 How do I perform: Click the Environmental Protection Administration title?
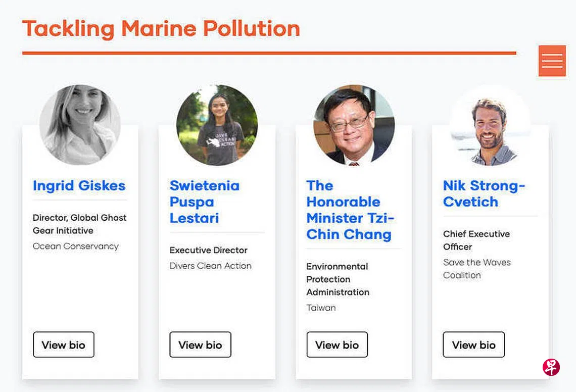tap(338, 279)
